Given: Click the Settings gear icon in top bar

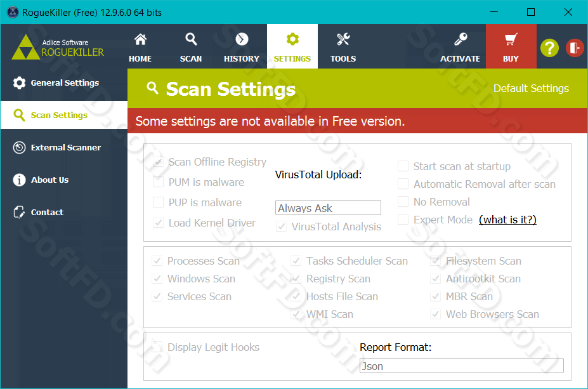Looking at the screenshot, I should tap(292, 39).
